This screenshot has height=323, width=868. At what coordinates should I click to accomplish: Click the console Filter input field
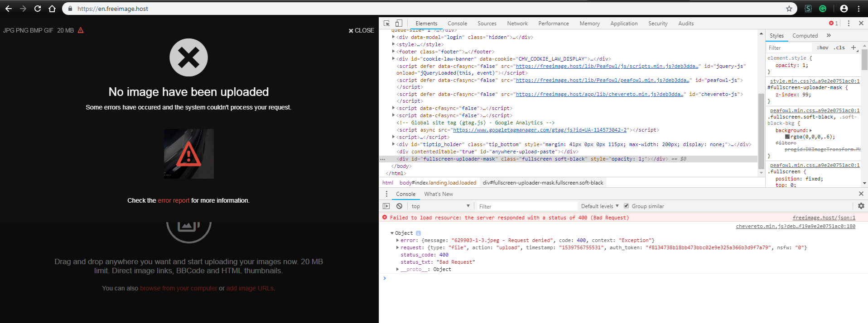pos(527,206)
